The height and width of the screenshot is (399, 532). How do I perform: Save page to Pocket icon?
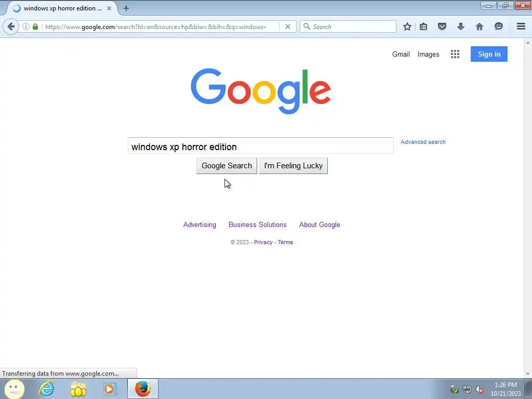point(442,26)
